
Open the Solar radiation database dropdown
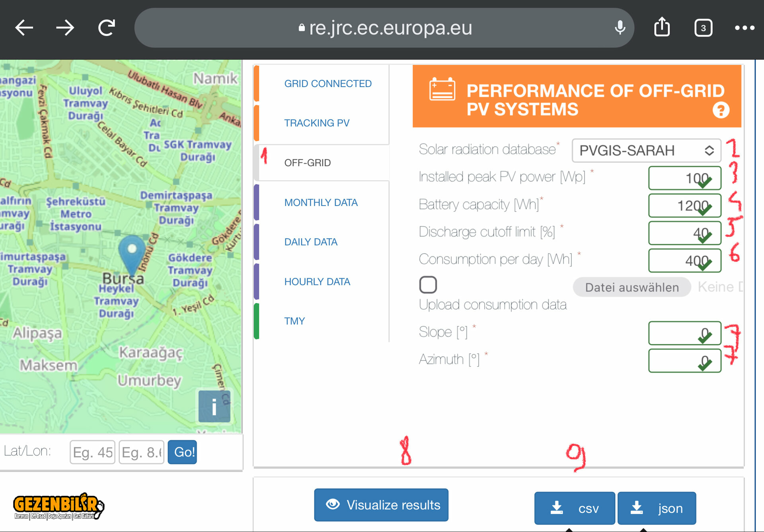646,150
